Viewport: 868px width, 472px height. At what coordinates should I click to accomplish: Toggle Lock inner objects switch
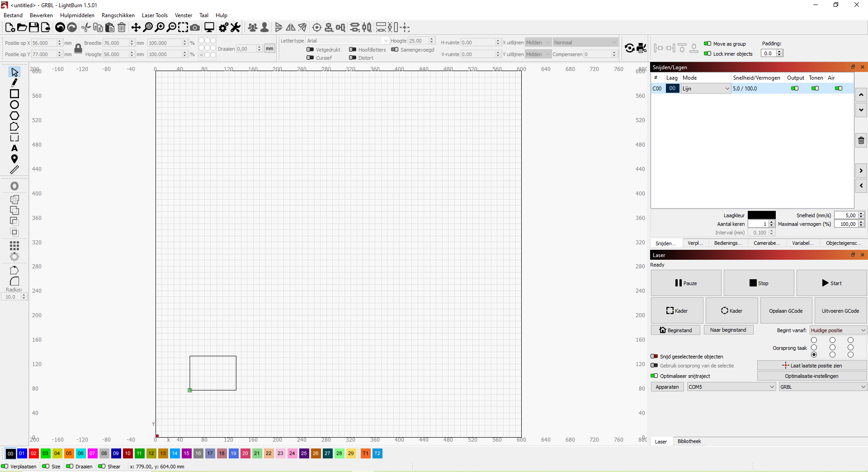tap(708, 54)
